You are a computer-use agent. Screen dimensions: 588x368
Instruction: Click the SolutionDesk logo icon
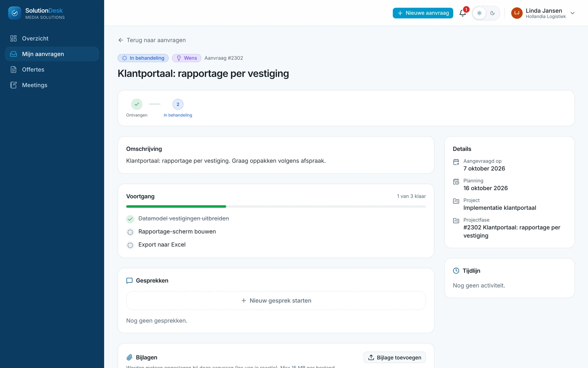tap(14, 13)
